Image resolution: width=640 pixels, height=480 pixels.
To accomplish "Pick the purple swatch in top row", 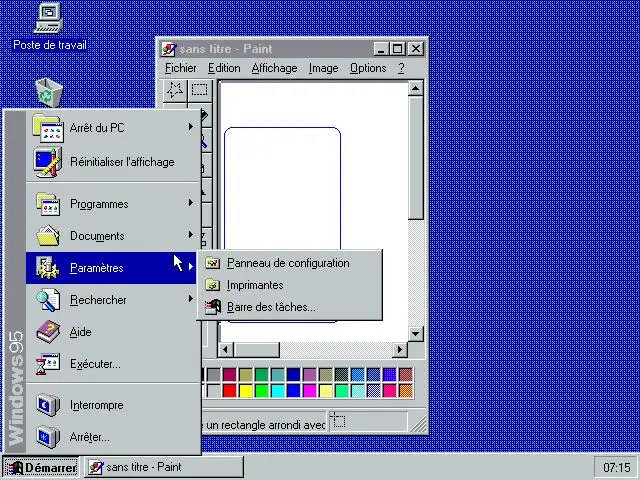I will [309, 374].
